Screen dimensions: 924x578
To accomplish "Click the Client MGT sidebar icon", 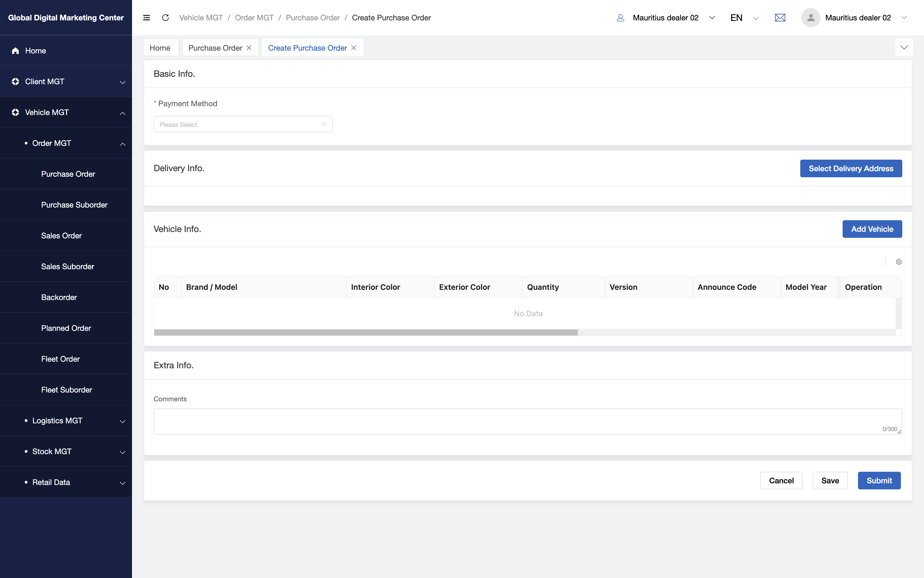I will tap(15, 81).
